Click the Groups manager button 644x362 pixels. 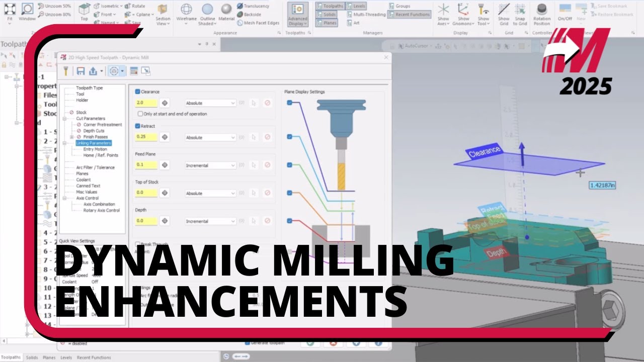[x=399, y=6]
